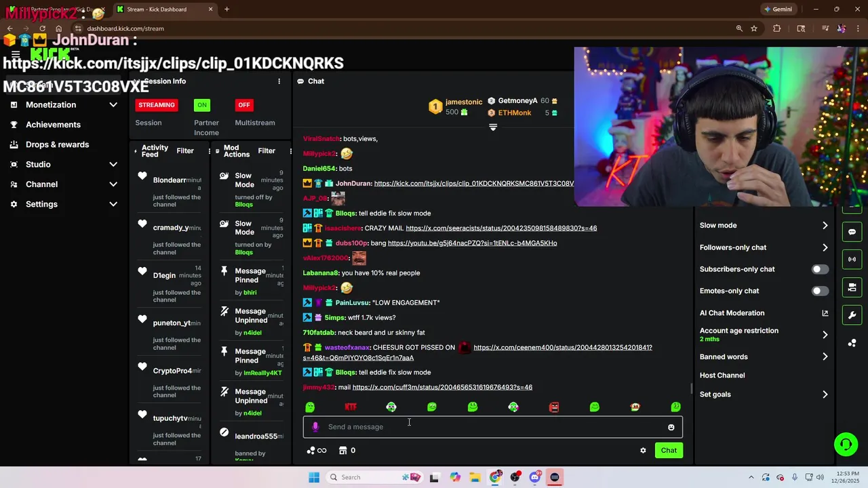868x488 pixels.
Task: Open dubs100p's youtu.be link
Action: [472, 243]
